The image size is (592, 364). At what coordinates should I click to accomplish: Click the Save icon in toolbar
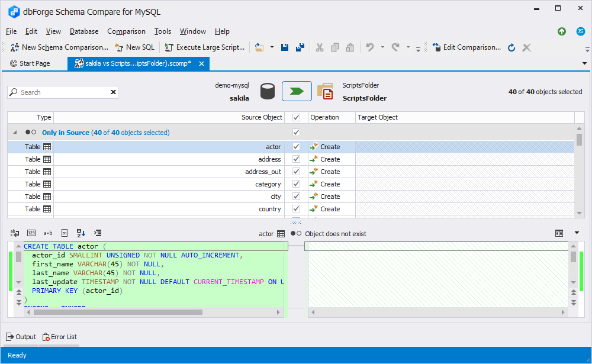tap(285, 47)
